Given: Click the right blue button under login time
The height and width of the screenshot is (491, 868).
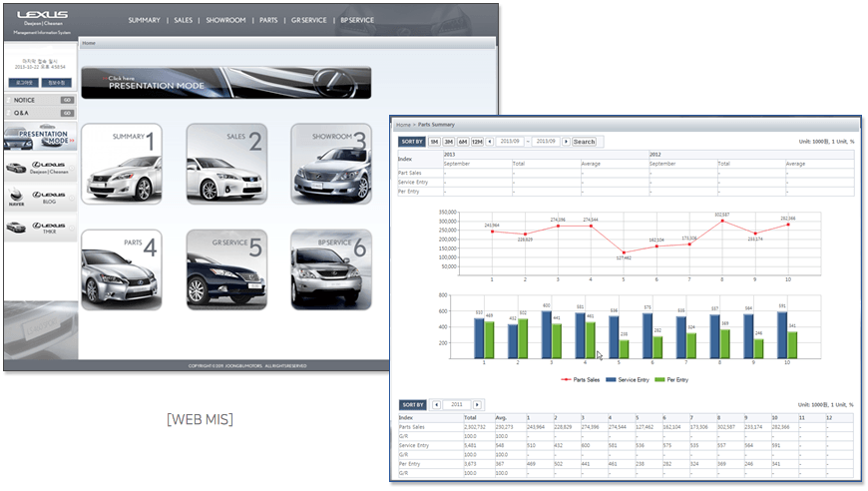Looking at the screenshot, I should coord(57,83).
